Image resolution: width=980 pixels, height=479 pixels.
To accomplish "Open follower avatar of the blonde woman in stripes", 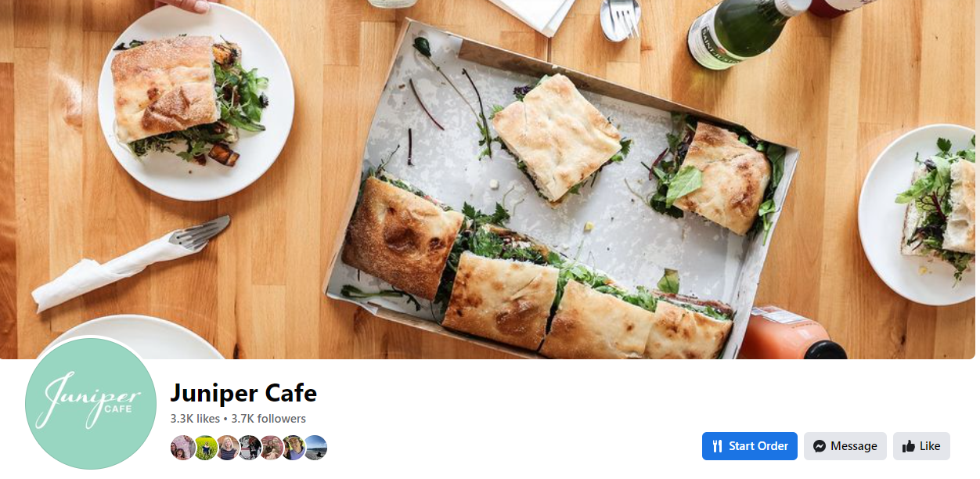I will point(228,448).
